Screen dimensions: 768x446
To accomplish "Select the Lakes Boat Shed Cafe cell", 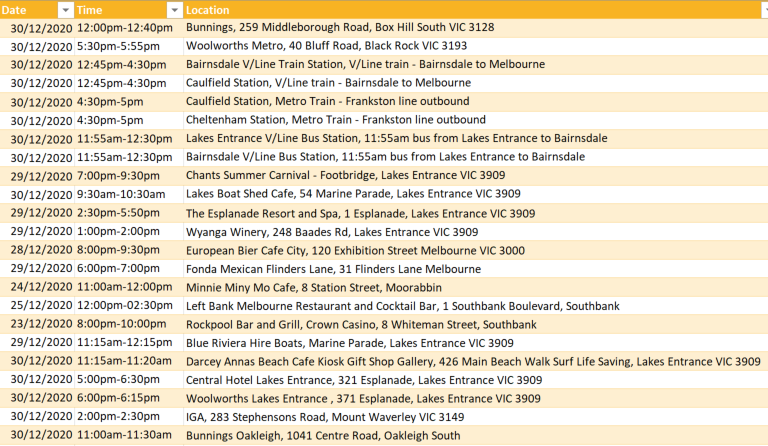I will tap(476, 195).
